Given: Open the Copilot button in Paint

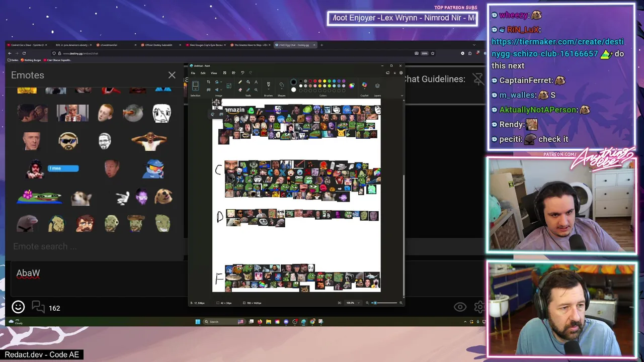Looking at the screenshot, I should pyautogui.click(x=364, y=84).
